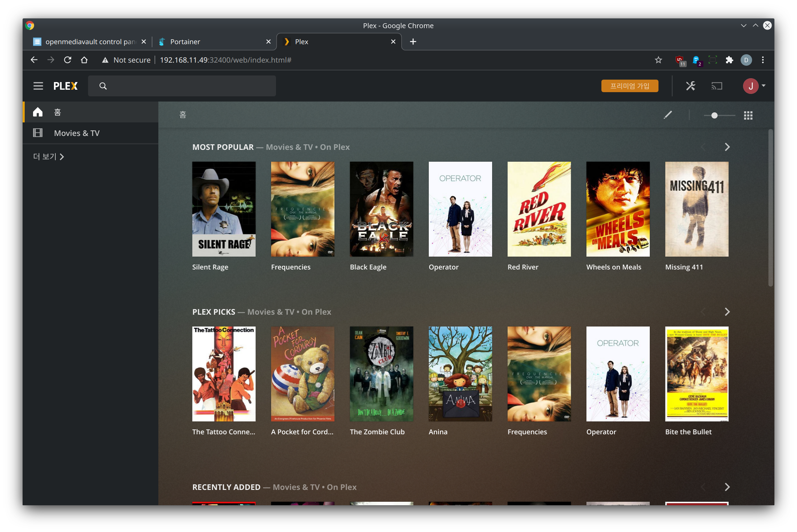Open the Plex hamburger sidebar menu
The height and width of the screenshot is (532, 797).
38,86
